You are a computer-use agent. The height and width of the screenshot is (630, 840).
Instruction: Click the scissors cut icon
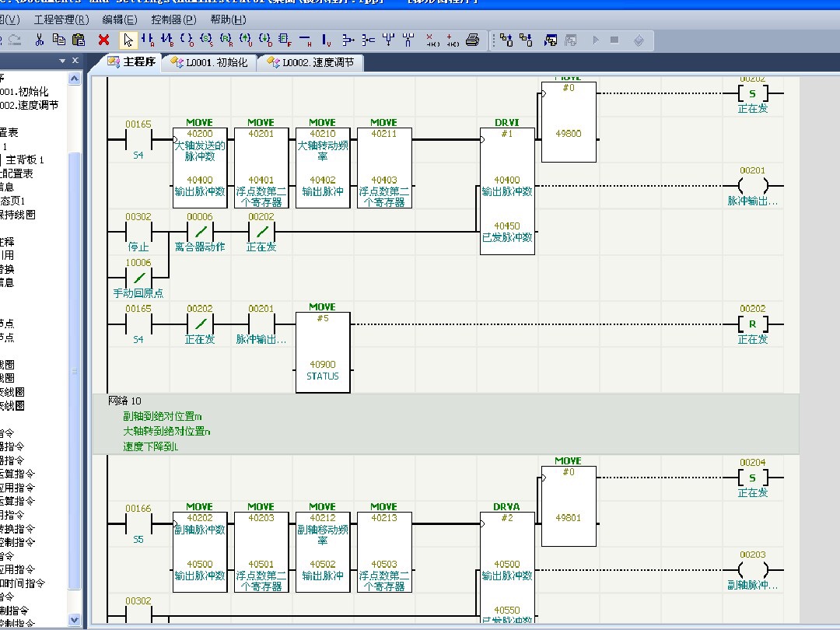pyautogui.click(x=38, y=40)
